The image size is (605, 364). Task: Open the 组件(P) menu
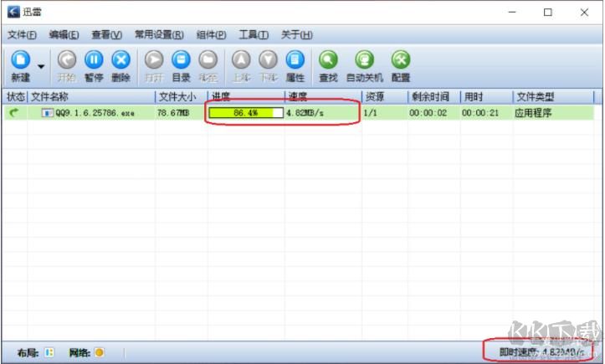[x=211, y=35]
